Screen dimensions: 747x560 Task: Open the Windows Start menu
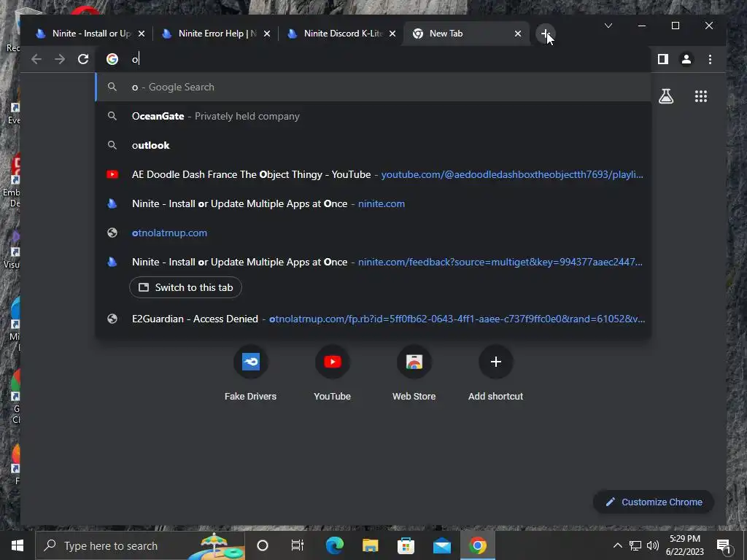18,545
